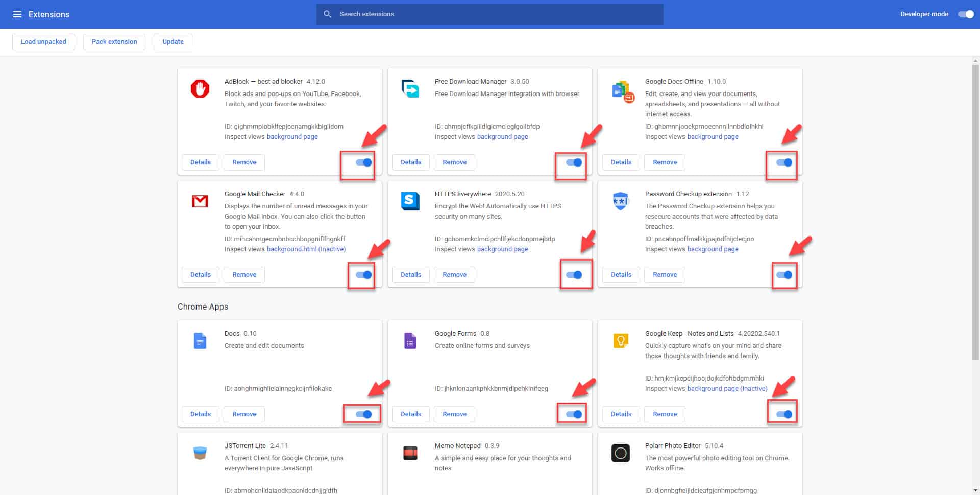Turn off Google Keep toggle
This screenshot has width=980, height=495.
click(785, 414)
